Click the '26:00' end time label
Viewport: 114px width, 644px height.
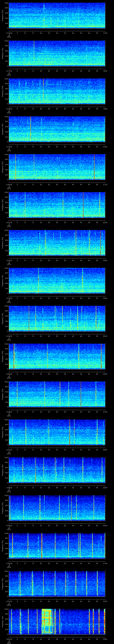coord(105,374)
